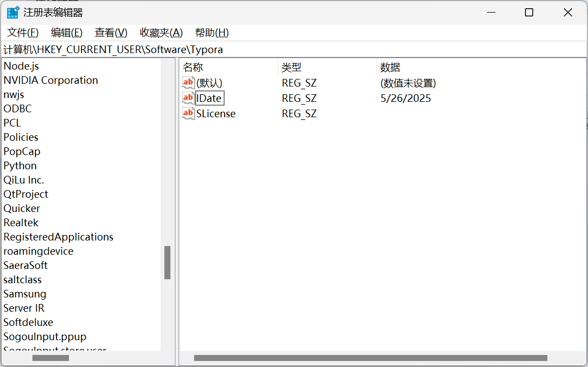Click the ab icon next to SLicense
Viewport: 588px width, 367px height.
189,113
